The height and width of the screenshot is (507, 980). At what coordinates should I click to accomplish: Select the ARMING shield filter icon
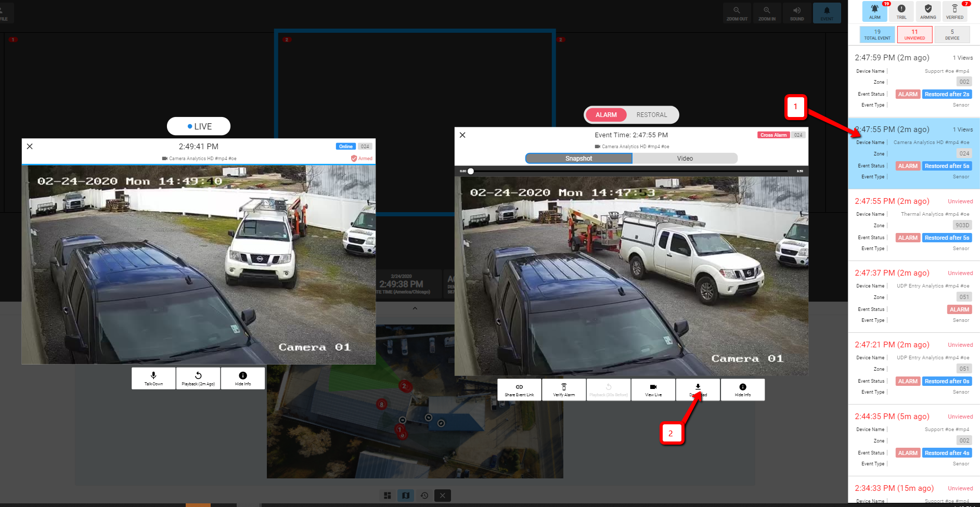click(928, 11)
